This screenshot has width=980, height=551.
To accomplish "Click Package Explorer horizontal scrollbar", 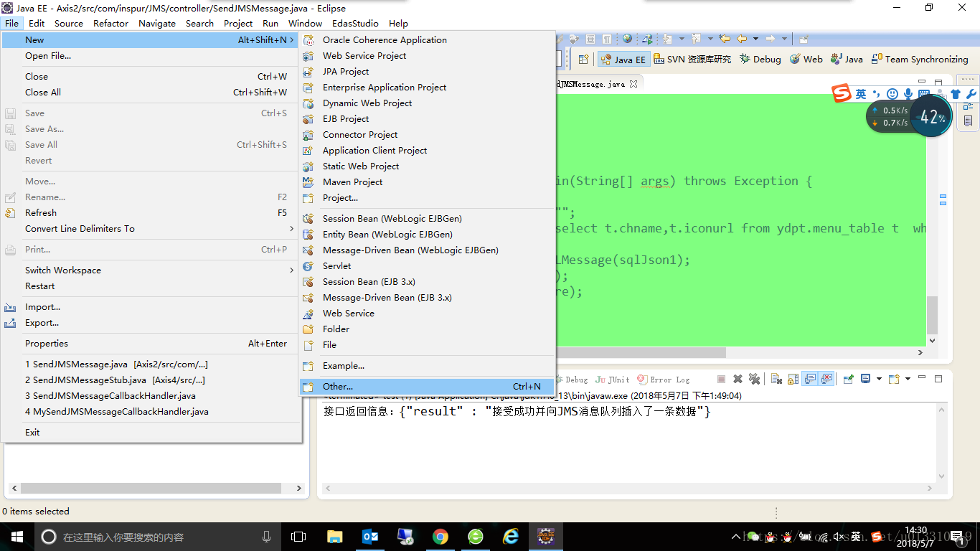I will pyautogui.click(x=151, y=488).
